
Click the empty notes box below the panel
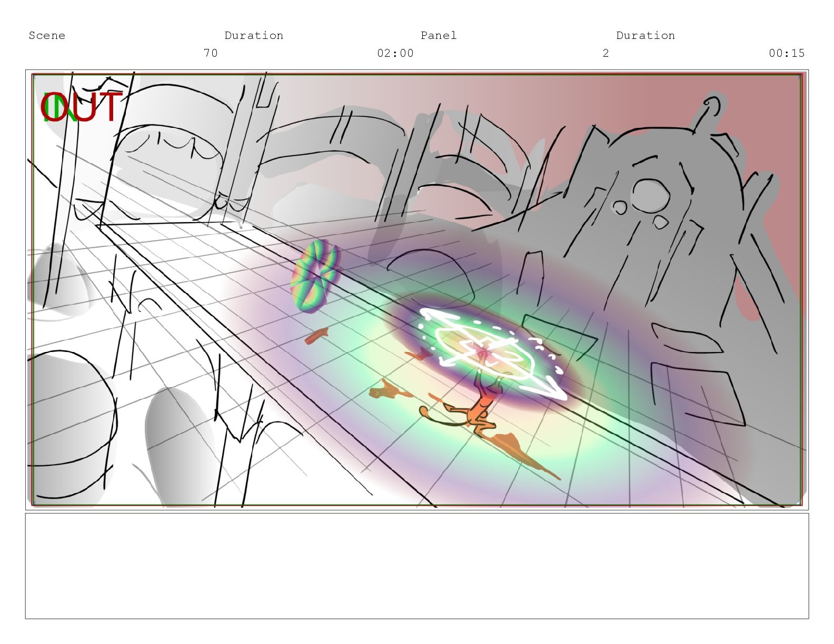pos(417,566)
